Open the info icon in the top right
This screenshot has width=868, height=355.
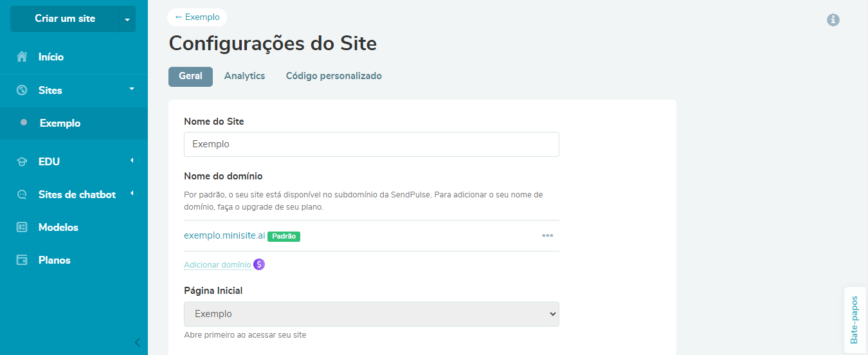tap(833, 20)
